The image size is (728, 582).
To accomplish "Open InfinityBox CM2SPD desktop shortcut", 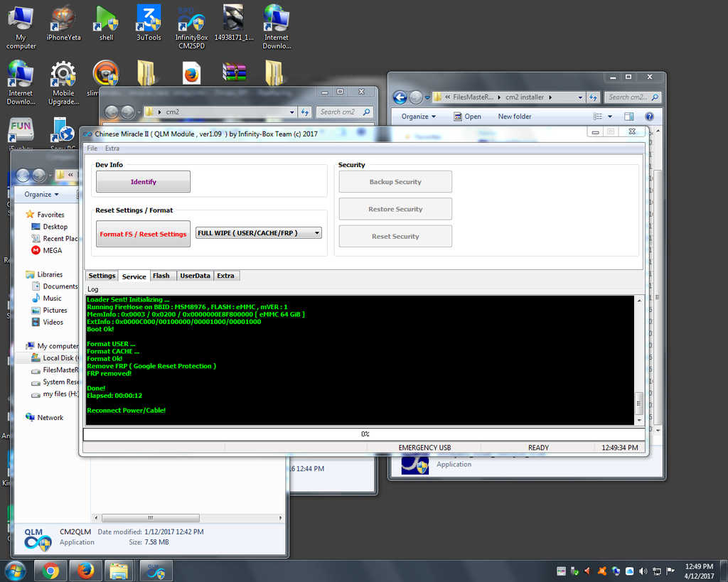I will point(191,21).
